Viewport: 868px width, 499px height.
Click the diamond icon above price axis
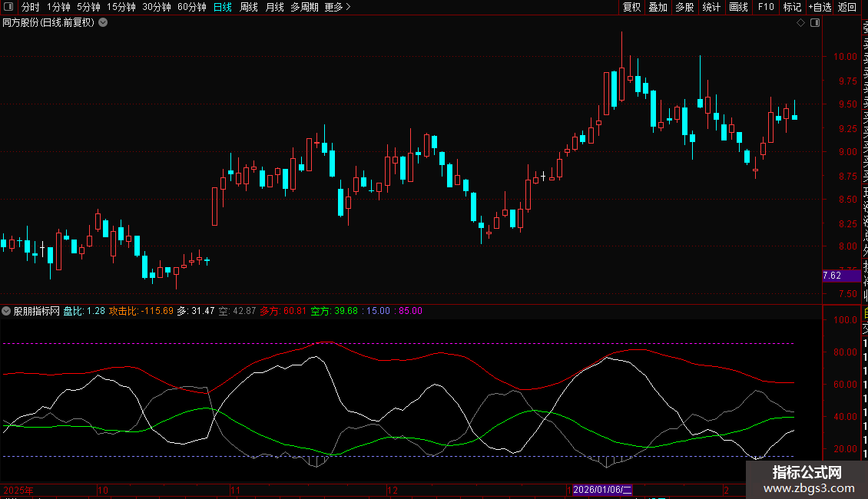pos(800,23)
